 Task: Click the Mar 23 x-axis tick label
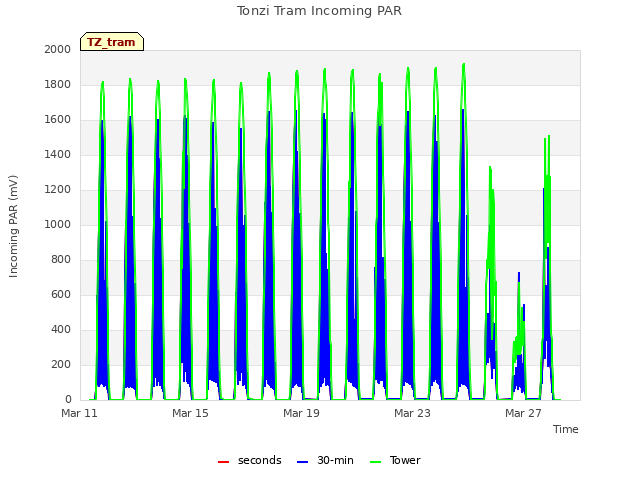tap(412, 413)
